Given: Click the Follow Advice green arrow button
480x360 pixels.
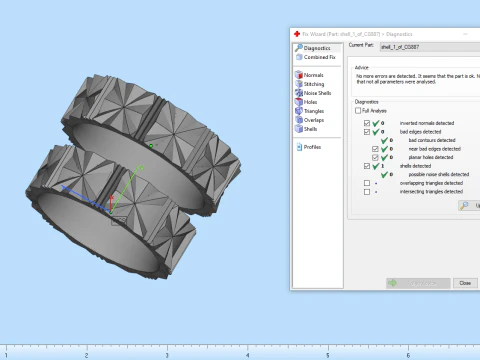Looking at the screenshot, I should [418, 283].
